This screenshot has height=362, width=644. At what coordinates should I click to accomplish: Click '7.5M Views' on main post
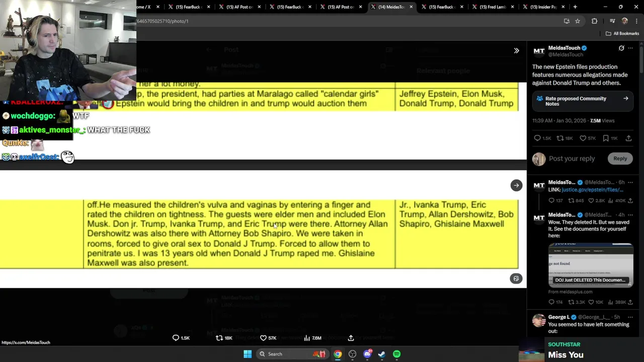(602, 121)
